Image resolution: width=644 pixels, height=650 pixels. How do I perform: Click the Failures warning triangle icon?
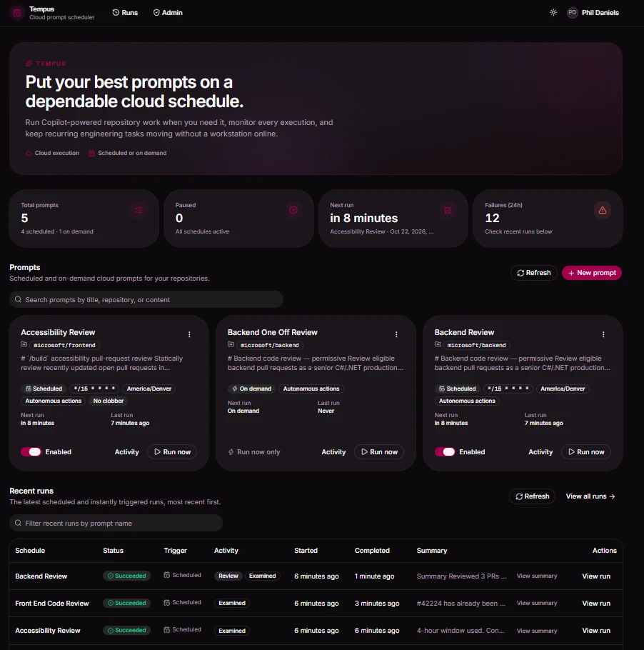click(x=602, y=210)
